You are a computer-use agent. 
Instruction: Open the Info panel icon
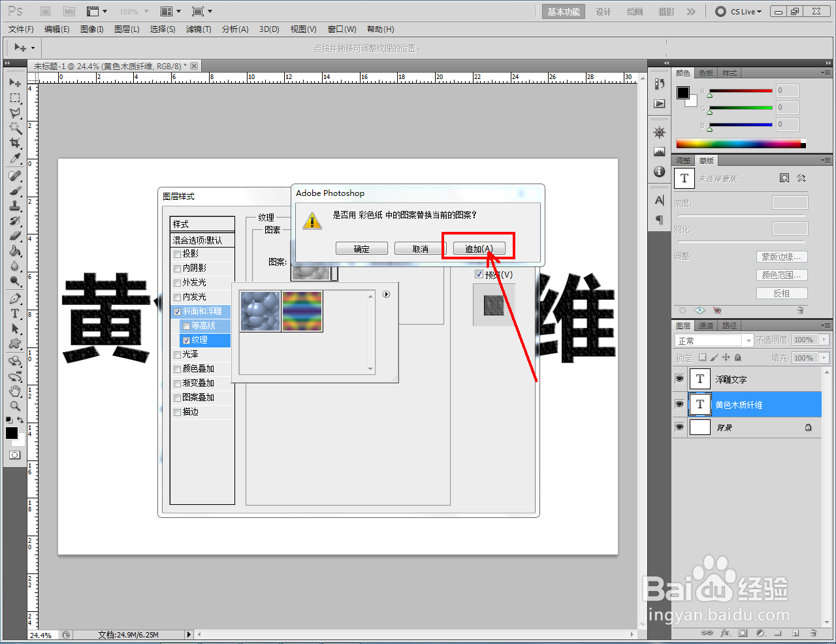[660, 172]
